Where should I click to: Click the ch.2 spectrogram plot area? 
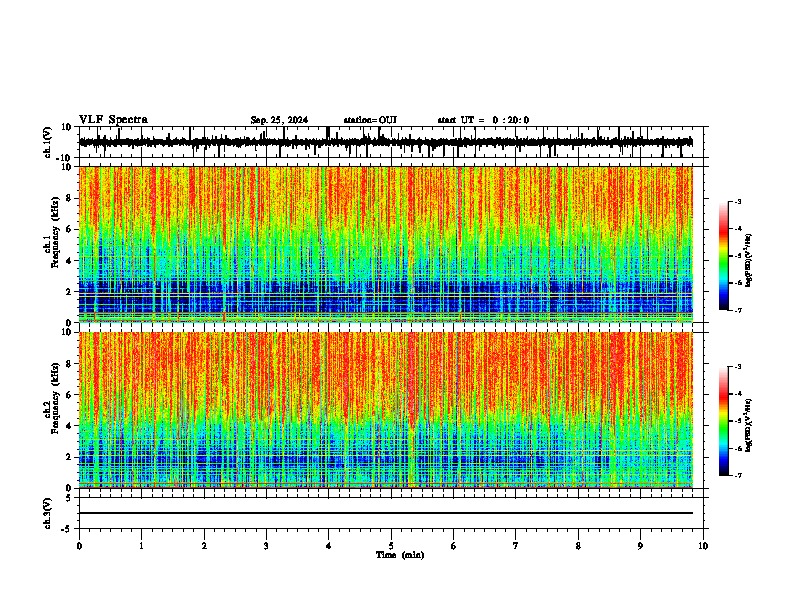[x=386, y=410]
